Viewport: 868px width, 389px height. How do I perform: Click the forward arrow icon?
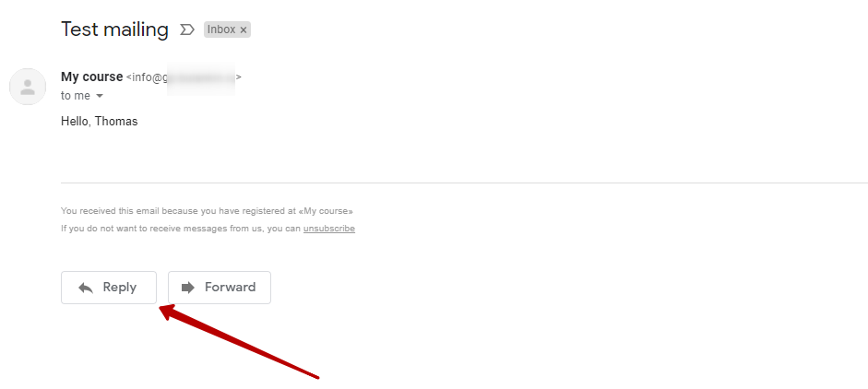(x=188, y=288)
